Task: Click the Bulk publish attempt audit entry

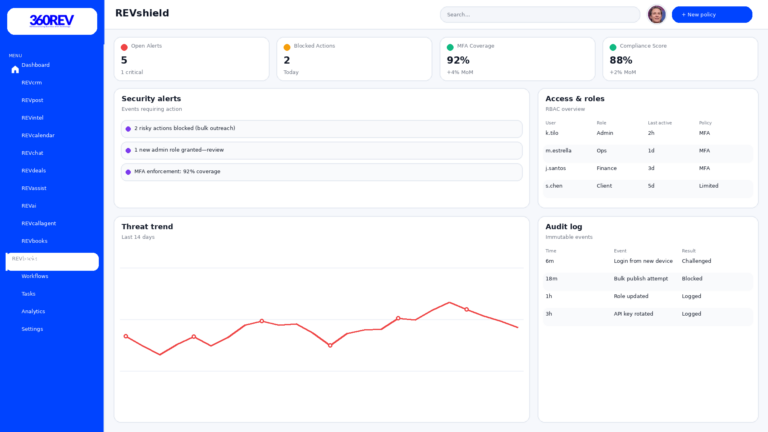Action: tap(647, 279)
